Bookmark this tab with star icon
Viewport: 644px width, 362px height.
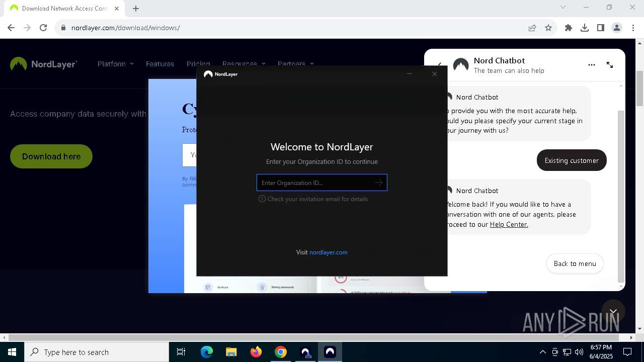tap(548, 28)
